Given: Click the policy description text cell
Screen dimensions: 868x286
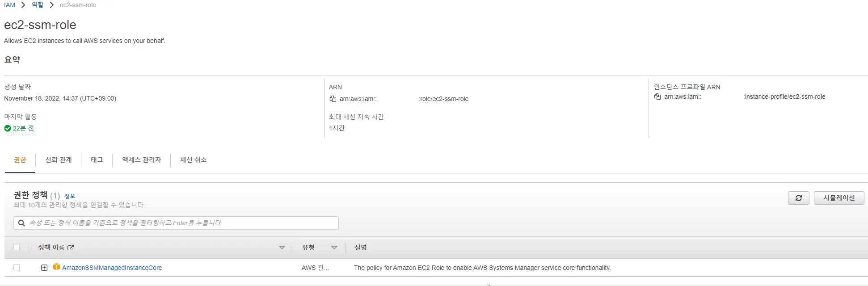Looking at the screenshot, I should [482, 268].
